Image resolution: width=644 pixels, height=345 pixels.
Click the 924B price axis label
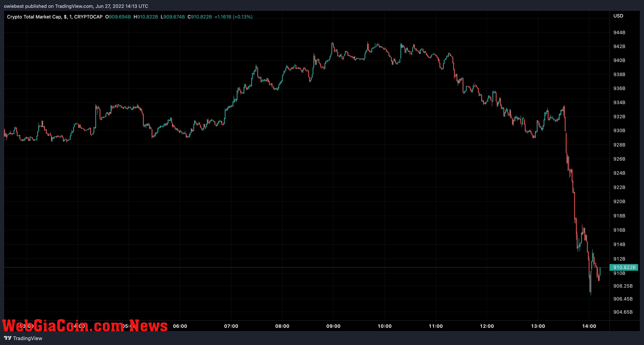pos(619,173)
